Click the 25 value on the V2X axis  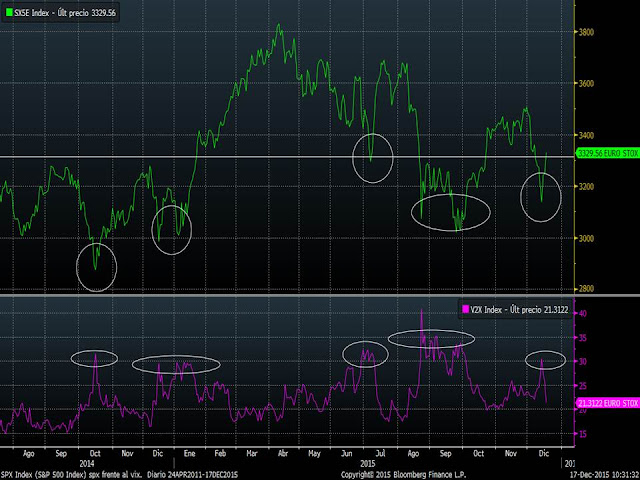(583, 386)
